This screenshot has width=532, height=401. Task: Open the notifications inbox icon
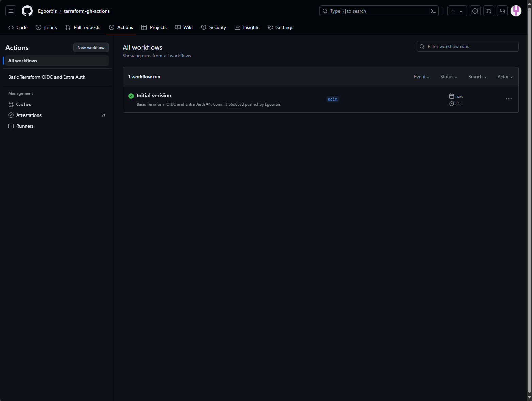click(x=502, y=11)
